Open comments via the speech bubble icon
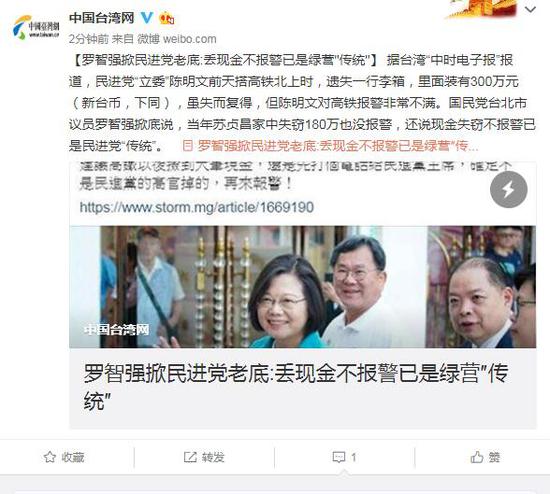This screenshot has height=494, width=550. point(339,457)
